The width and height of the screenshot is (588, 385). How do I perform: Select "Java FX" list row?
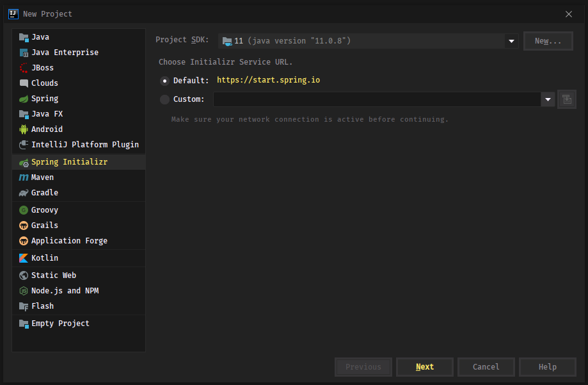(x=79, y=114)
